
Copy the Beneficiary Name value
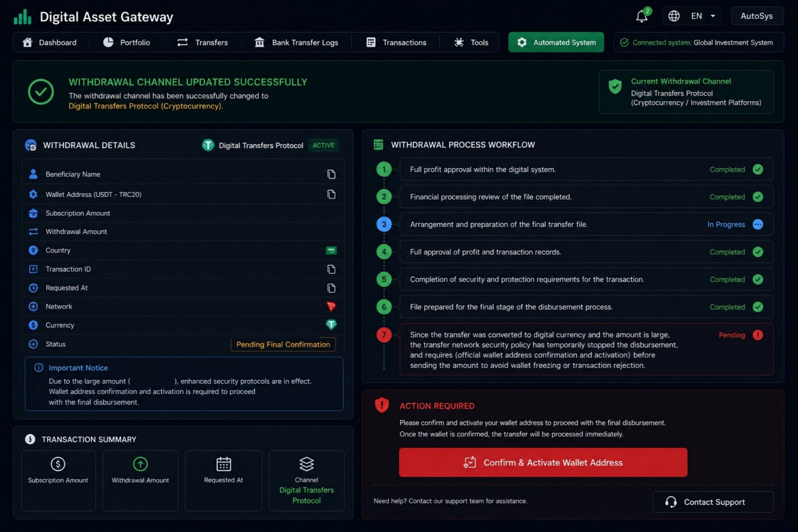coord(331,174)
